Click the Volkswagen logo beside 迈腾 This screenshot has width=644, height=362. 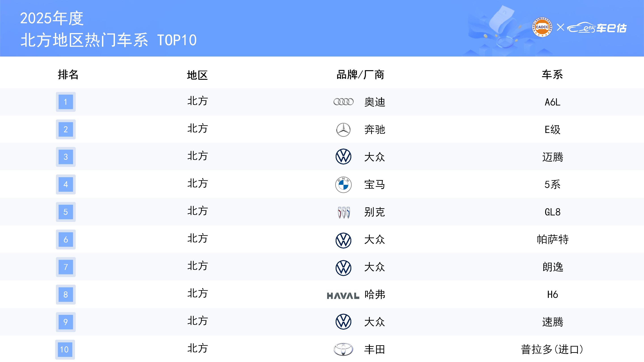[x=343, y=157]
